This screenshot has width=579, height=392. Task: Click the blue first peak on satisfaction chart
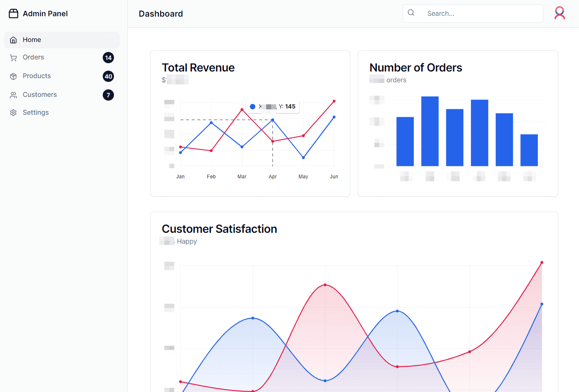[253, 318]
